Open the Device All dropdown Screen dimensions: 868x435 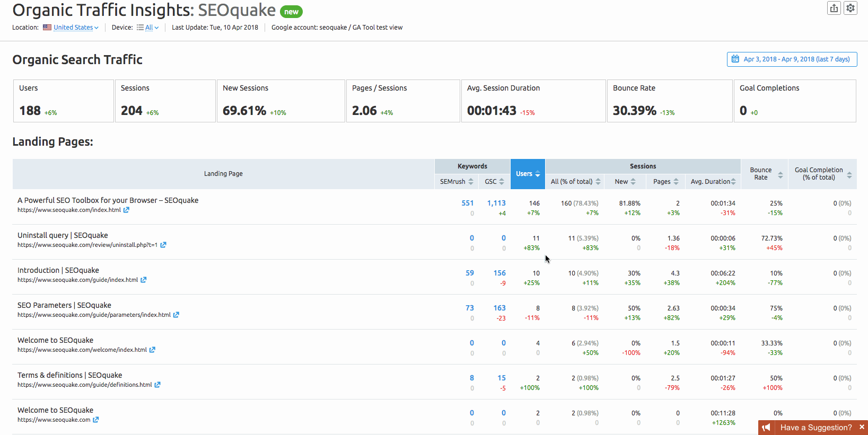[152, 28]
